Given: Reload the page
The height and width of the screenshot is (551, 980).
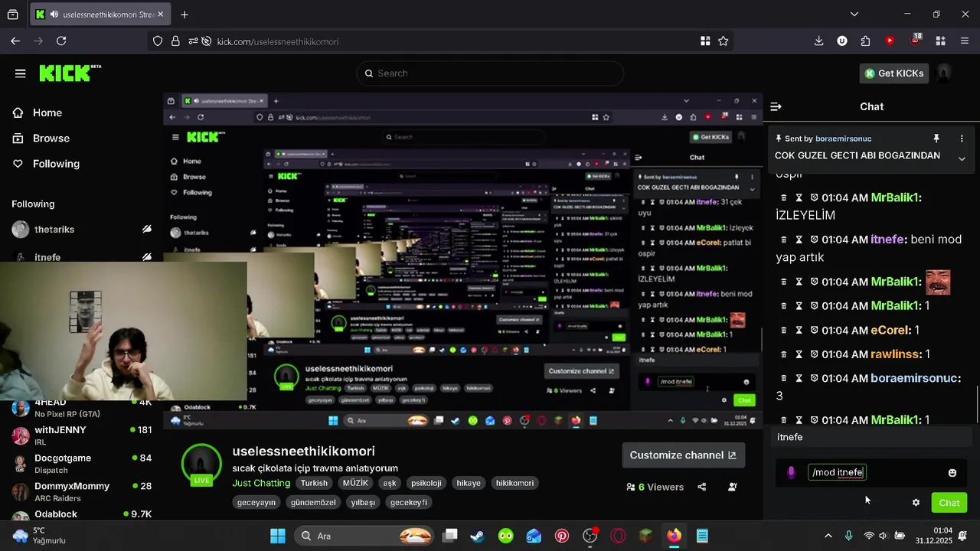Looking at the screenshot, I should click(x=61, y=41).
